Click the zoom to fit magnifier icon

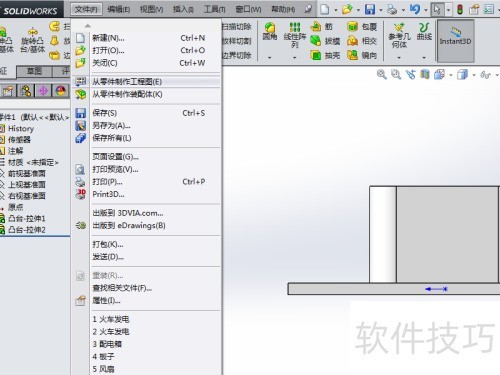pyautogui.click(x=381, y=74)
